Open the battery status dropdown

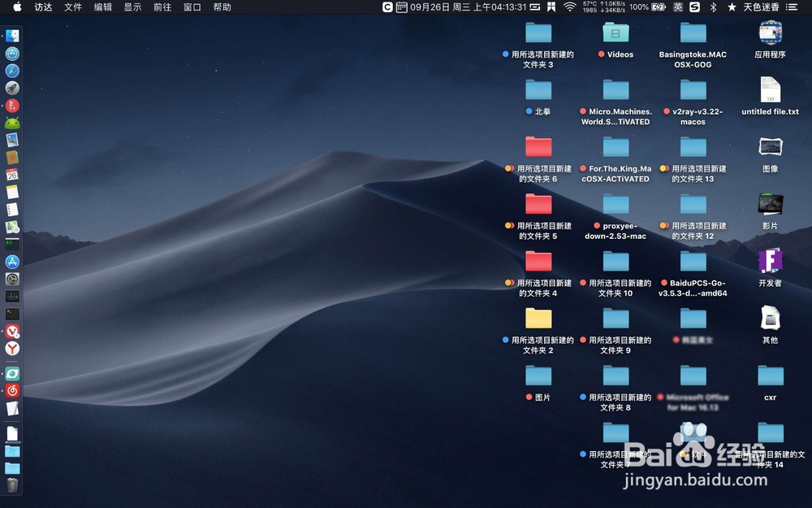coord(649,7)
